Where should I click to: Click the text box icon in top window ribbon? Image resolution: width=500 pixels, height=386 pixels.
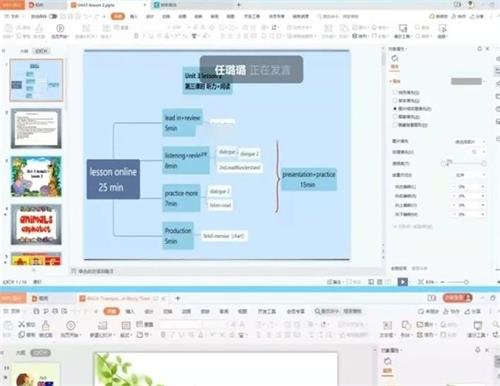point(328,28)
